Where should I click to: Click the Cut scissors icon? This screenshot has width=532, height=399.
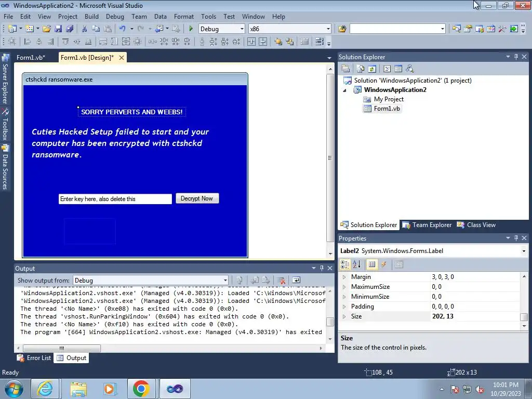(x=85, y=29)
